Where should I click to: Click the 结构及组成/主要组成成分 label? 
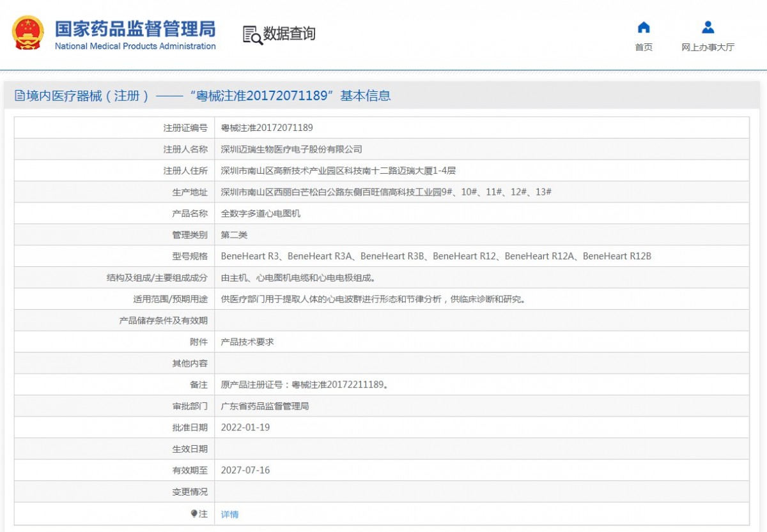click(x=157, y=278)
